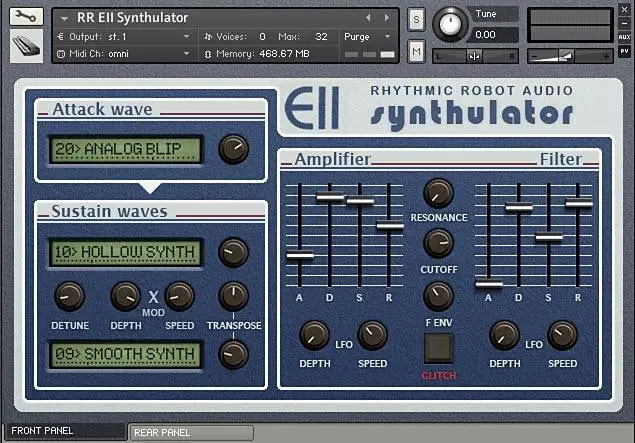Go to next instrument with the right arrow
The height and width of the screenshot is (443, 635).
point(387,17)
